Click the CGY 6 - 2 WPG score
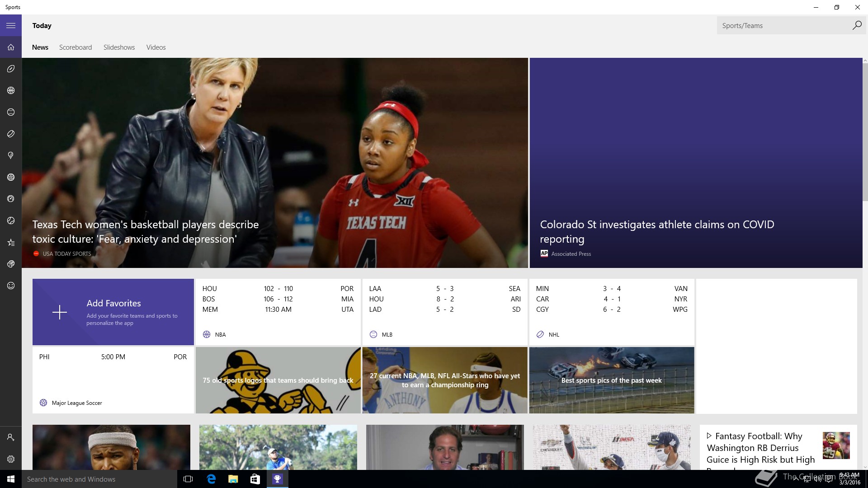This screenshot has width=868, height=488. [612, 309]
